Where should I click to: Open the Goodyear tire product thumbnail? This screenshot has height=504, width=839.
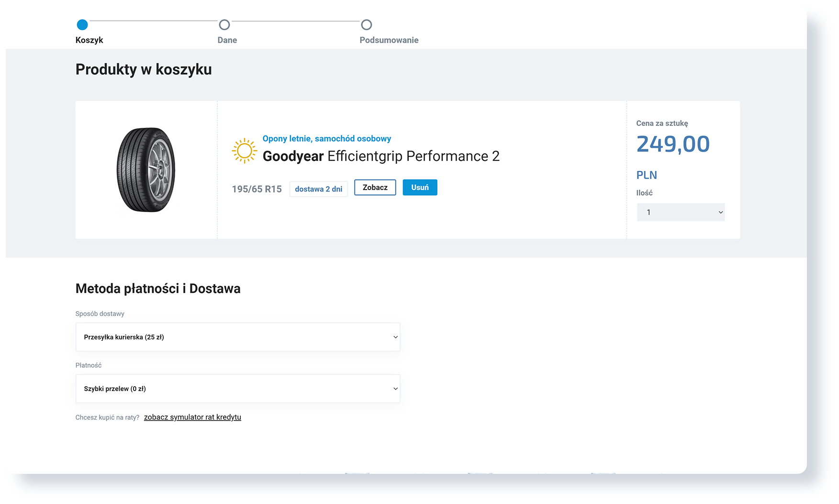coord(146,169)
